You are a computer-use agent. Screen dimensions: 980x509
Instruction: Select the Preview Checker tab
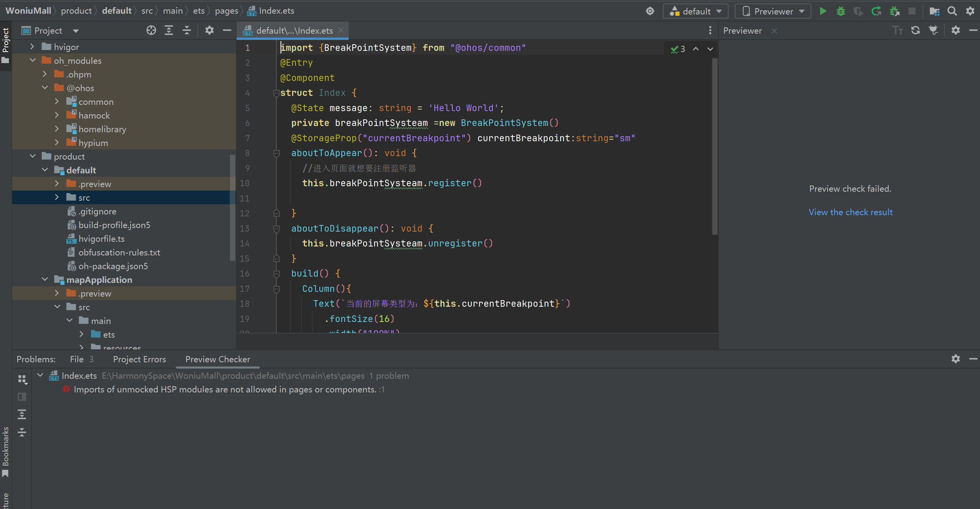click(x=218, y=359)
